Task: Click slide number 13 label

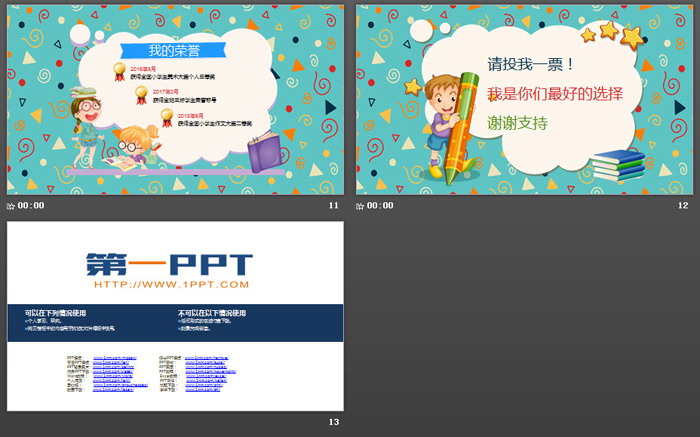Action: [334, 423]
